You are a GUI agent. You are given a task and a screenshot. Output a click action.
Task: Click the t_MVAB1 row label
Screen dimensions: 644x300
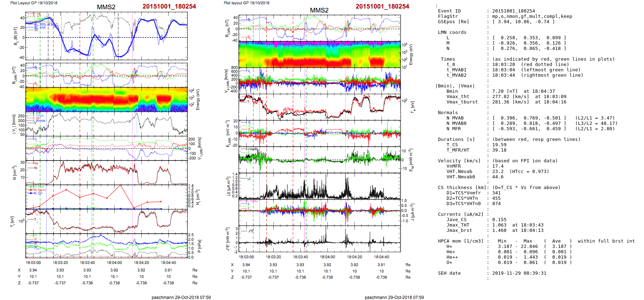click(456, 70)
